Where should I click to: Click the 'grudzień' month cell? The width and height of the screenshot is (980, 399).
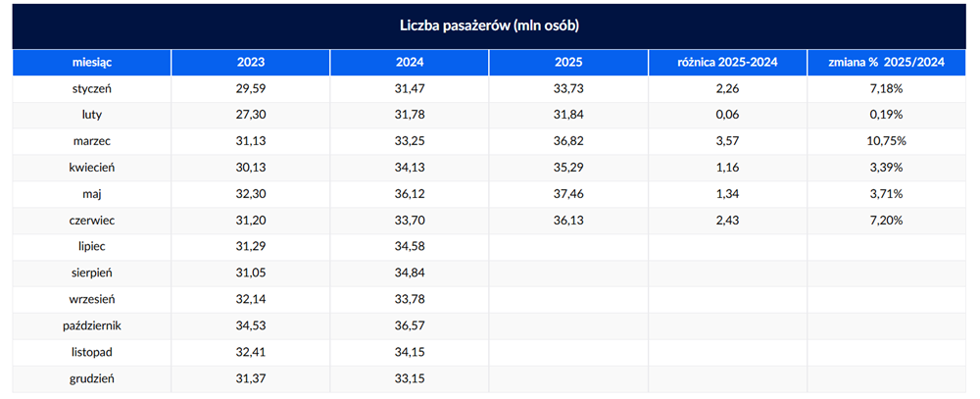coord(92,378)
